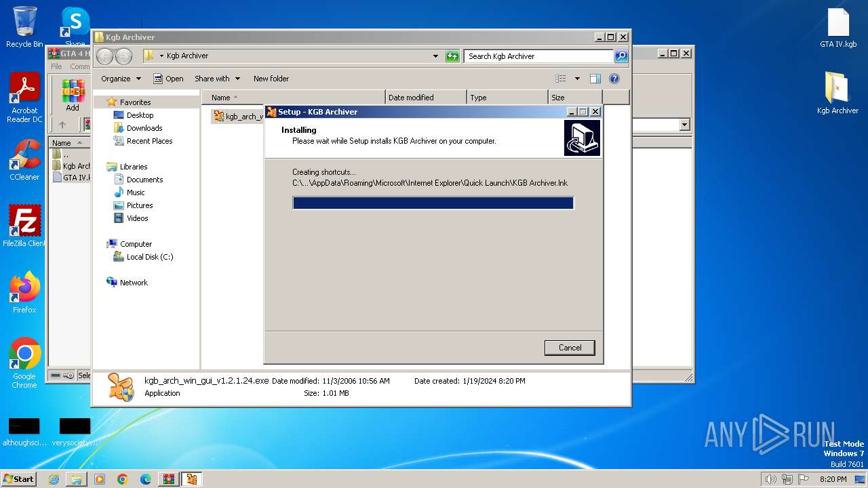Open Firefox from the desktop
This screenshot has height=488, width=868.
24,293
